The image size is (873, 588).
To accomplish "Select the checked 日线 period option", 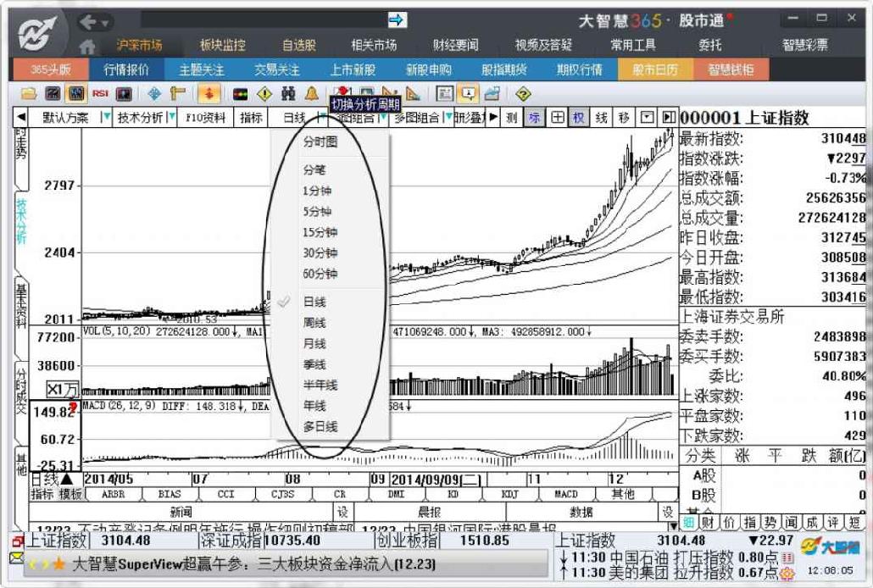I will coord(314,302).
